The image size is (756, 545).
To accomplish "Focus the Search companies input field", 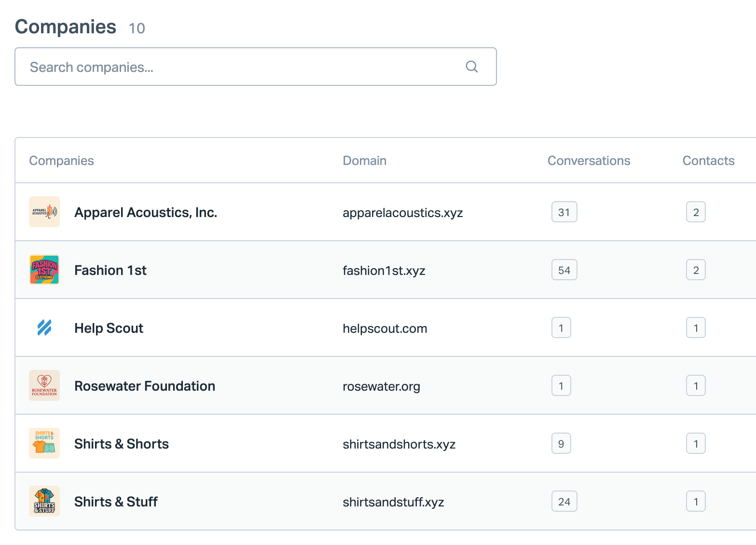I will [x=256, y=67].
